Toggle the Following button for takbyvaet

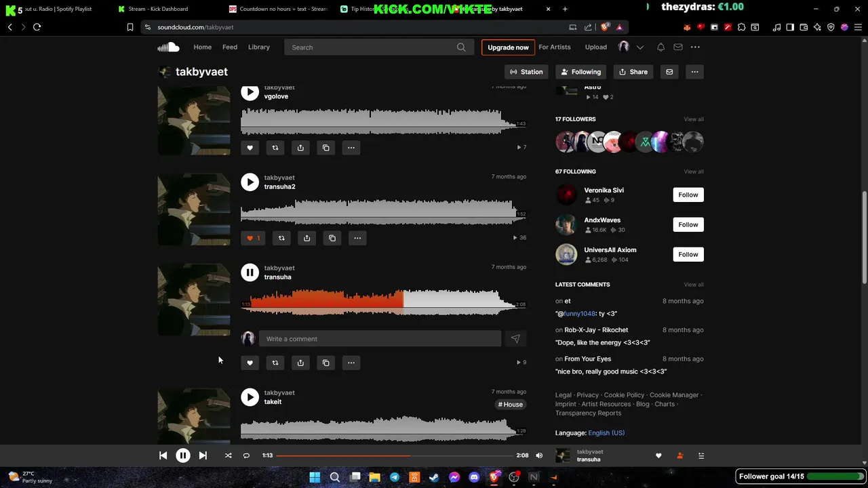tap(580, 72)
